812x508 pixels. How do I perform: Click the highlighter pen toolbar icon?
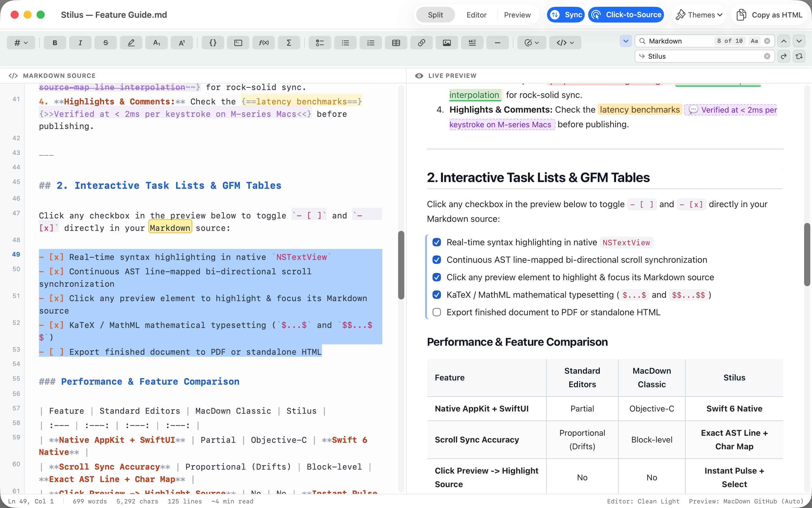click(x=131, y=43)
